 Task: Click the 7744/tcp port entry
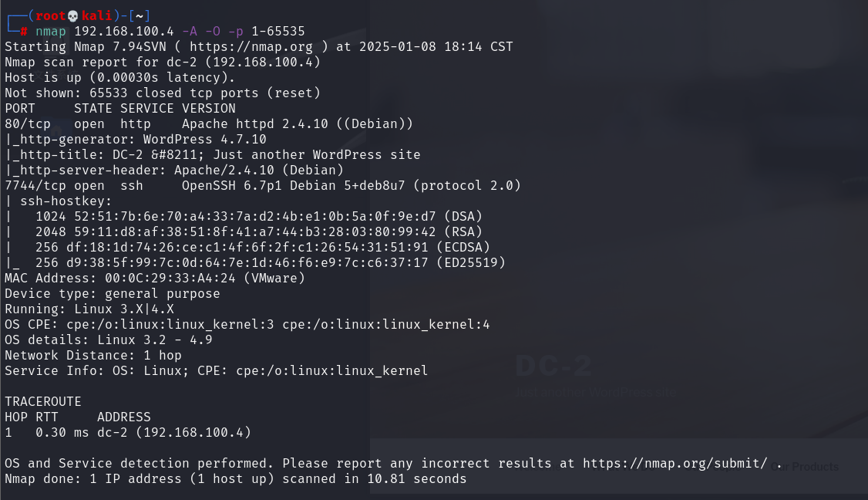(35, 186)
